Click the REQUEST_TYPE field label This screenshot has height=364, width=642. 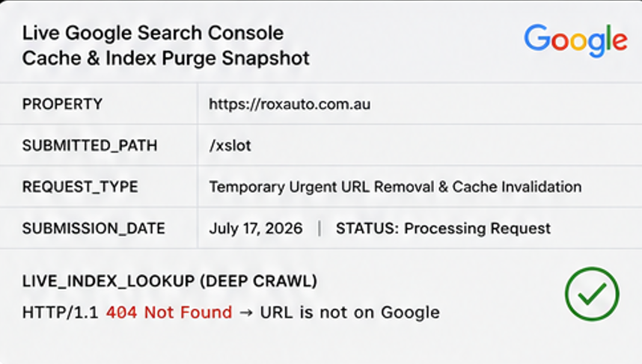coord(80,187)
